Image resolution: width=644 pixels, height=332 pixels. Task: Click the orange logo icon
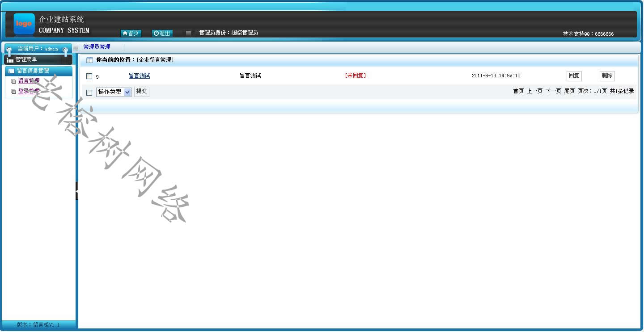click(x=24, y=24)
